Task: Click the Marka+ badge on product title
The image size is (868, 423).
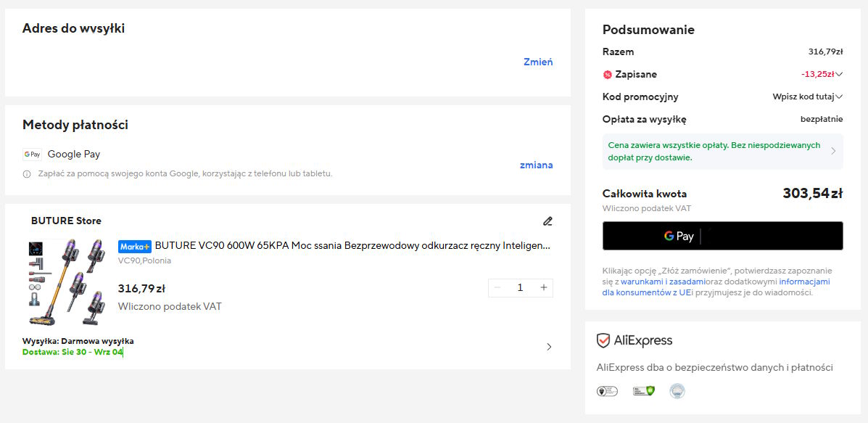Action: point(135,247)
